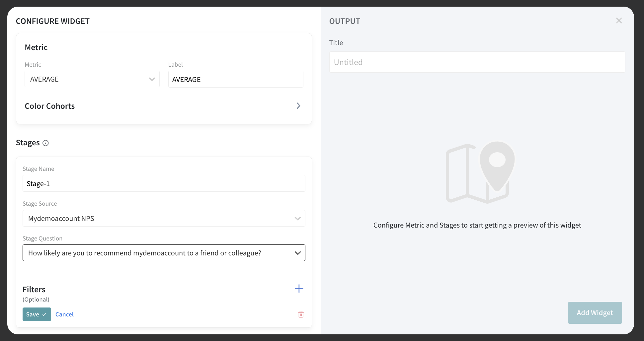Add a filter with the plus icon
The height and width of the screenshot is (341, 644).
click(x=299, y=289)
